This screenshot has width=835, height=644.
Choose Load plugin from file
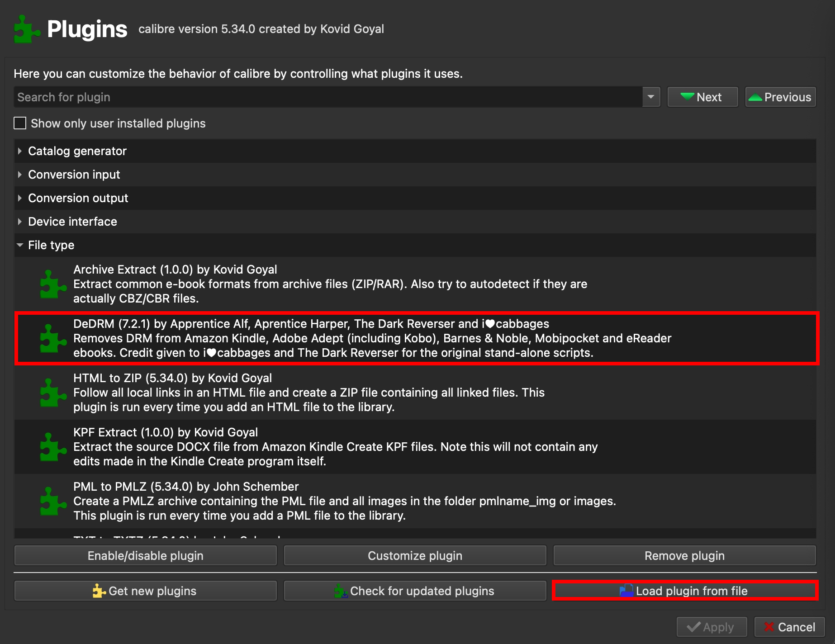tap(685, 591)
